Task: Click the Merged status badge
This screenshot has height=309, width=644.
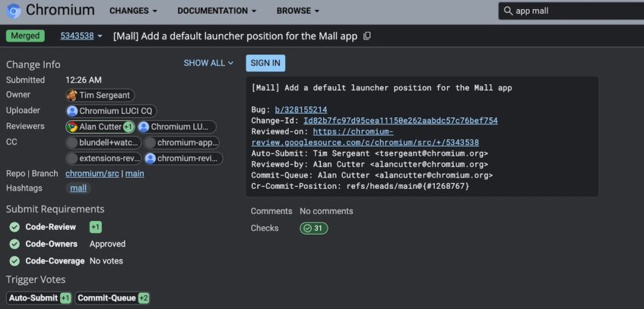Action: pyautogui.click(x=25, y=36)
